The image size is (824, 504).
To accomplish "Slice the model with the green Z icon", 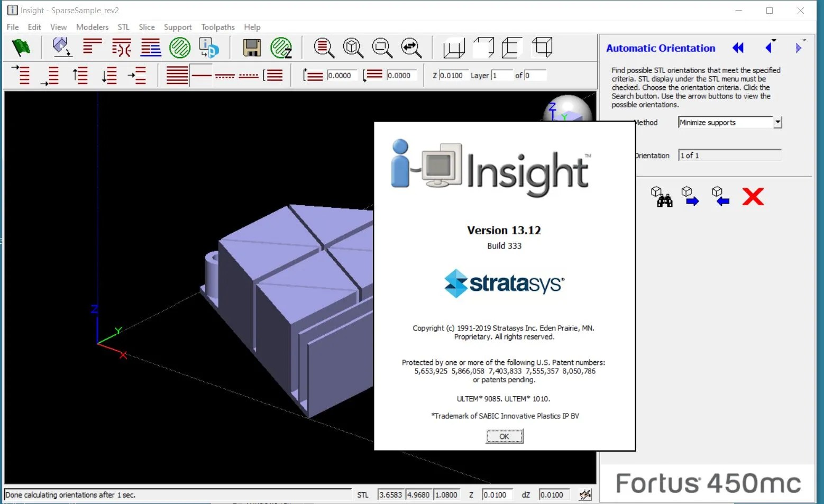I will click(282, 48).
